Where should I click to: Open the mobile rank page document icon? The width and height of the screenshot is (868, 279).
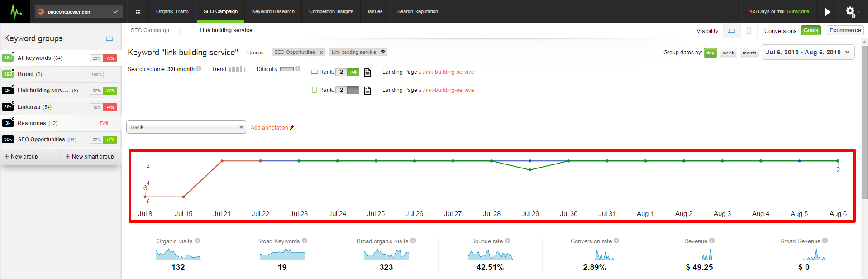[367, 91]
